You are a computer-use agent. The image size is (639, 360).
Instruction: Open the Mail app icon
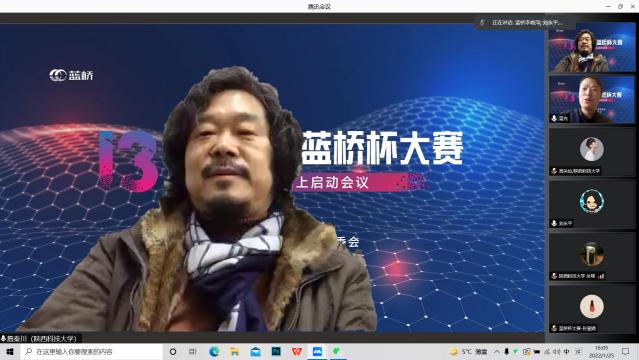(x=256, y=351)
